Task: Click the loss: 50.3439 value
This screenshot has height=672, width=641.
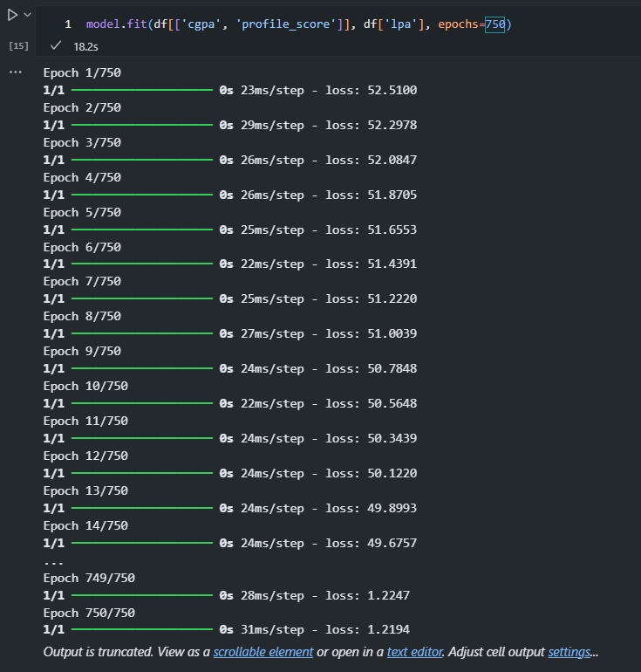Action: [372, 438]
